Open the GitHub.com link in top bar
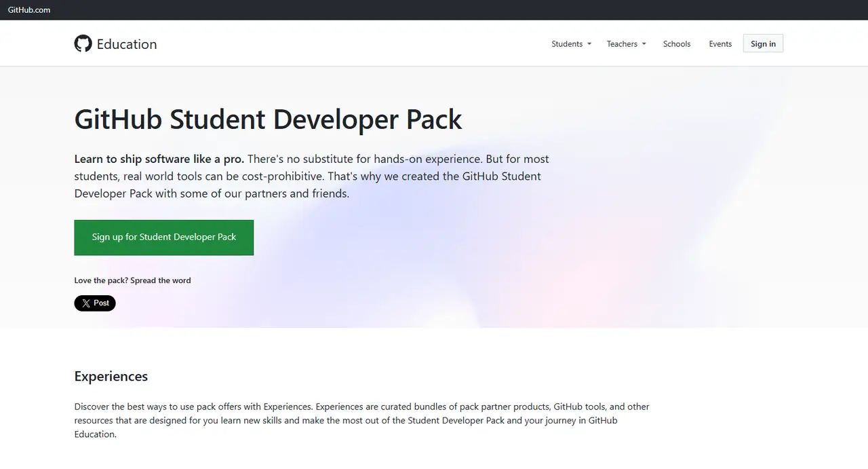Screen dimensions: 868x469 coord(29,10)
